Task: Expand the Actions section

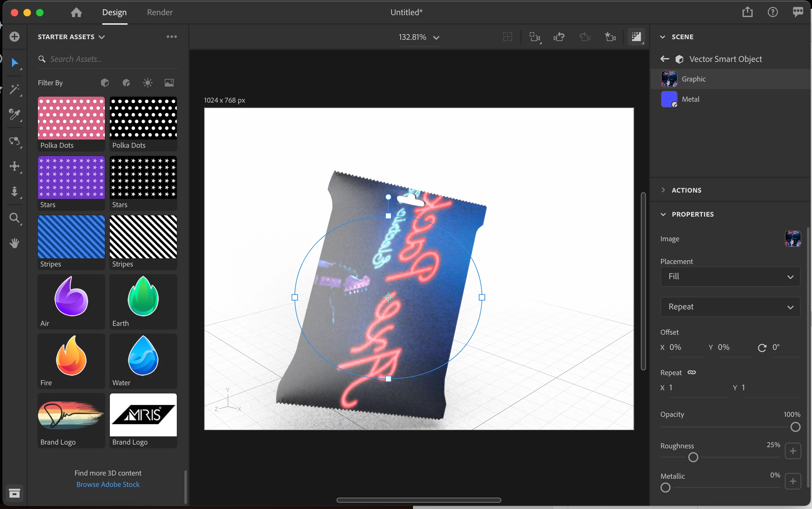Action: pos(686,190)
